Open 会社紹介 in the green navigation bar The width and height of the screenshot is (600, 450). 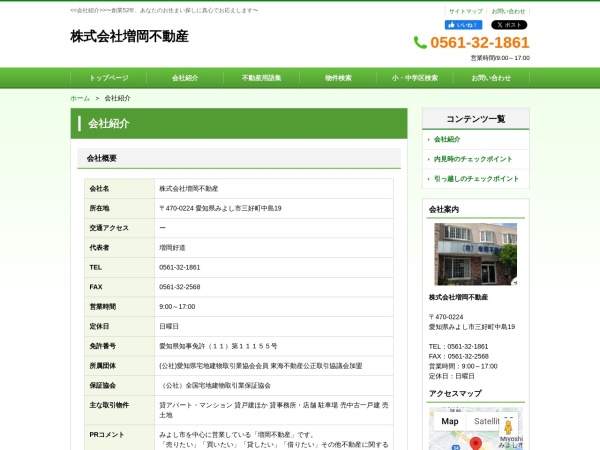click(x=185, y=78)
